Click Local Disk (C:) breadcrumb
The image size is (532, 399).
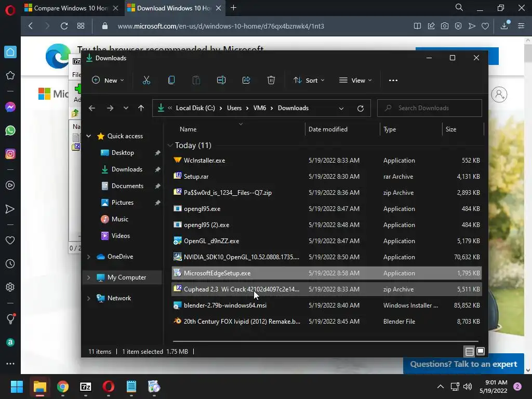pos(195,108)
